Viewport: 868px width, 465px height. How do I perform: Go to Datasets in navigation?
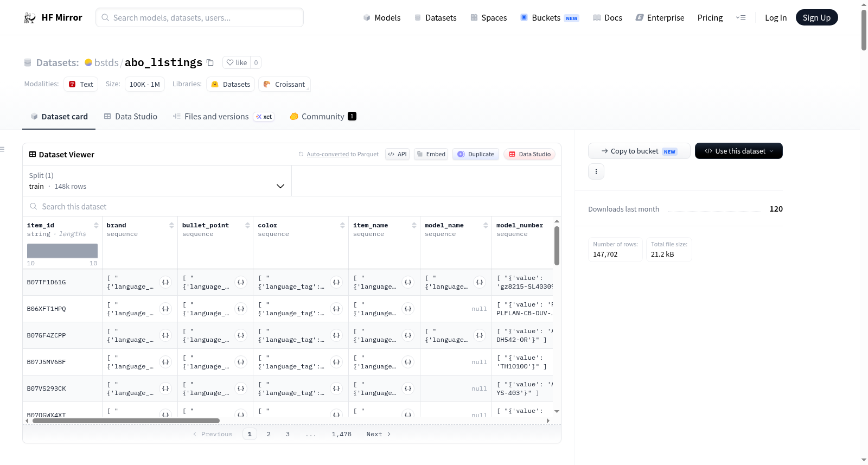click(x=435, y=17)
